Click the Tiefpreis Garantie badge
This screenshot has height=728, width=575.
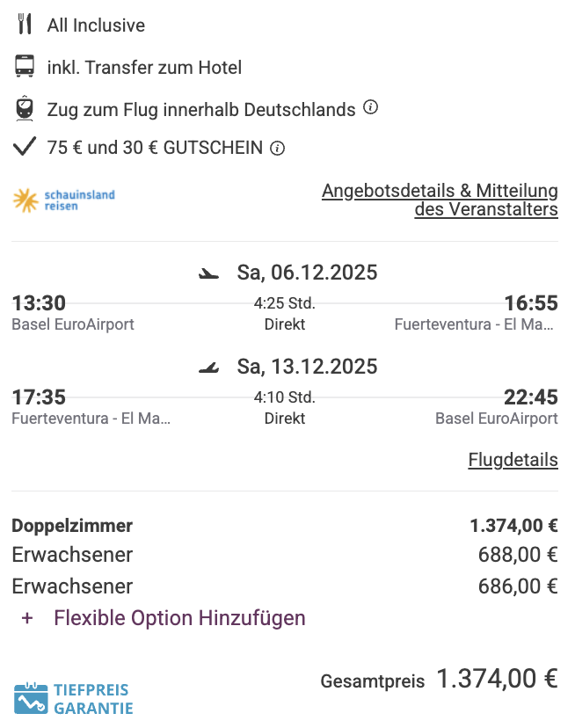click(74, 698)
